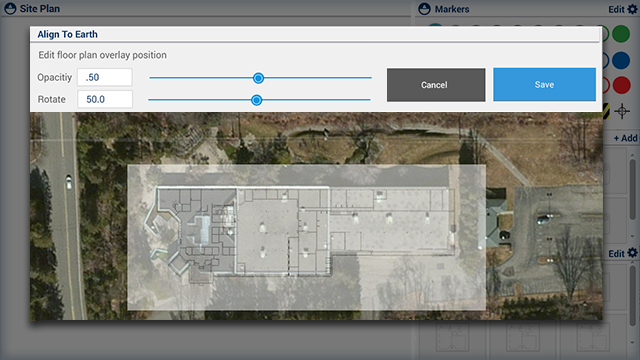This screenshot has height=360, width=640.
Task: Select the green marker circle
Action: point(621,33)
